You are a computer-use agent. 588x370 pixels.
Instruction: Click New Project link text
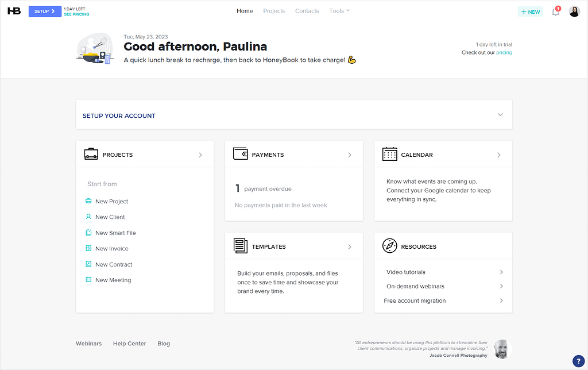coord(111,202)
